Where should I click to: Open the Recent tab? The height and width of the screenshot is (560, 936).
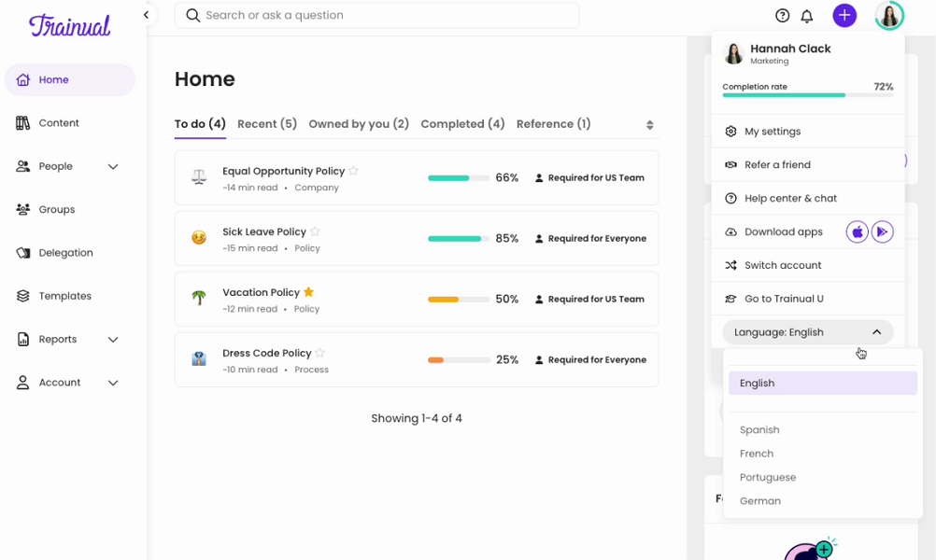(266, 123)
